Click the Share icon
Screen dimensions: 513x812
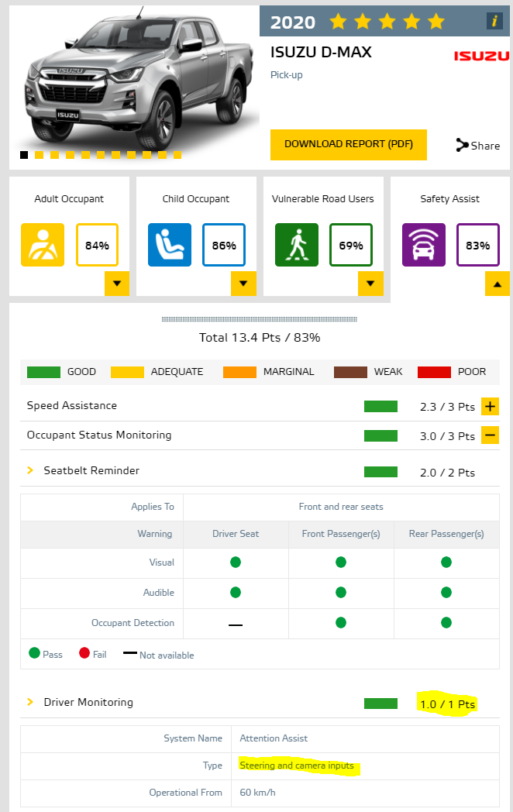462,145
